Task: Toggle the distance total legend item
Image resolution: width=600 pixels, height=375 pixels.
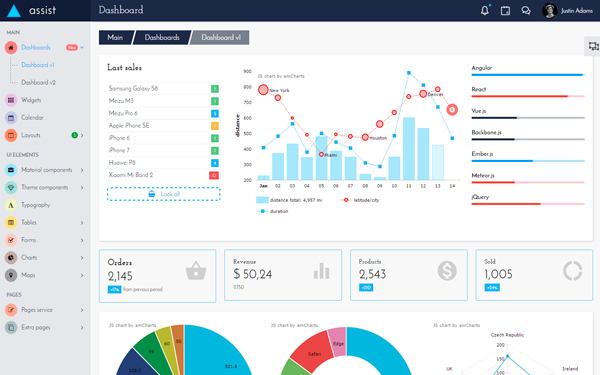Action: (289, 200)
